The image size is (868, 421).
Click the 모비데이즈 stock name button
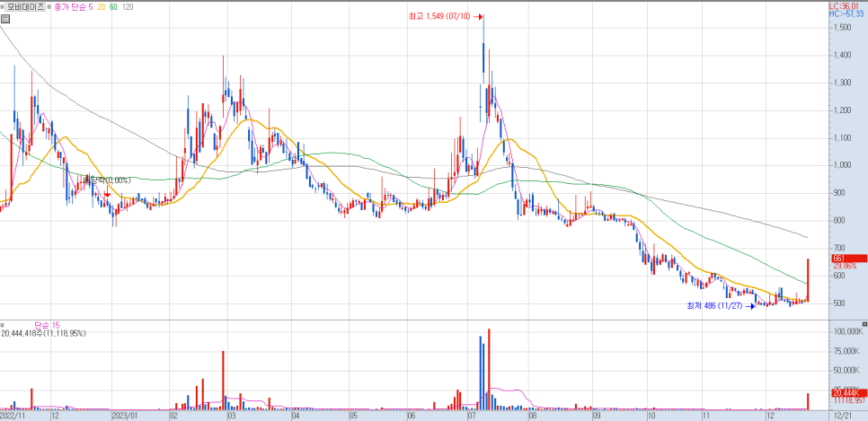[x=26, y=7]
